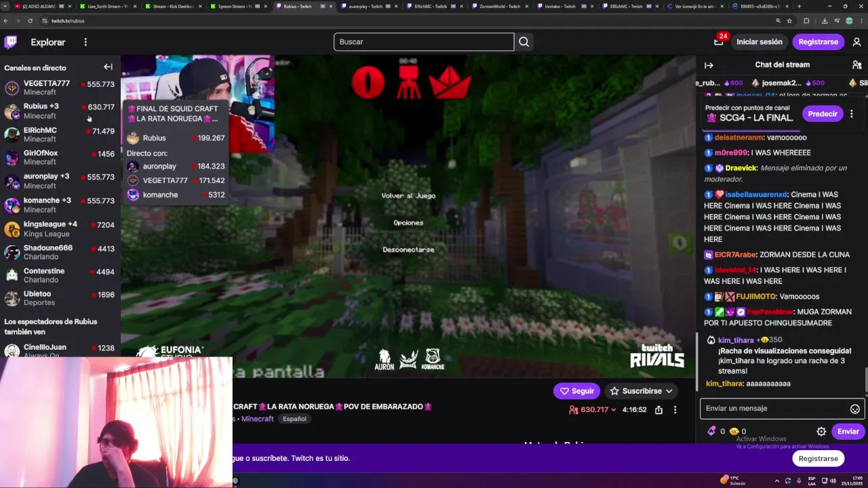Click the Bits coin icon
The width and height of the screenshot is (868, 488).
(734, 431)
